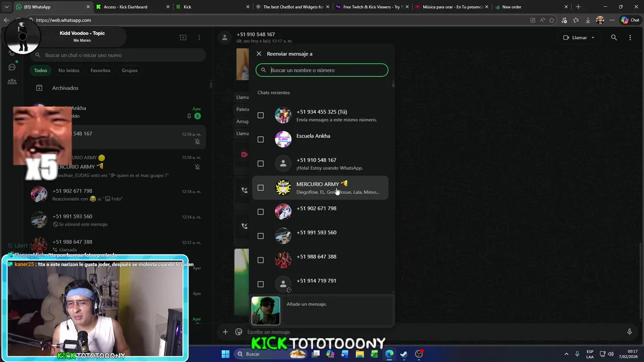Open the +51 988 647 388 chat in chat list
The height and width of the screenshot is (362, 644).
tap(118, 245)
